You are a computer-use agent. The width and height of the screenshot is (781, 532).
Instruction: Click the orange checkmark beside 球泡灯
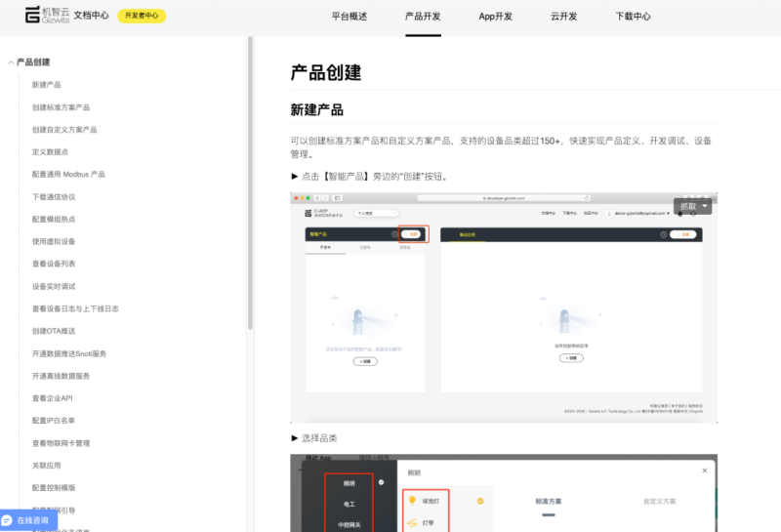pos(479,501)
